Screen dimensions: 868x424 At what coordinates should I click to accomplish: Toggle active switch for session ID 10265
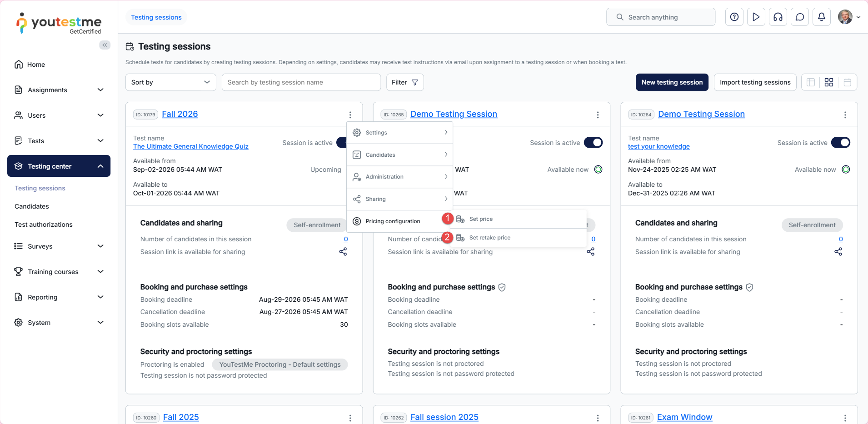593,143
